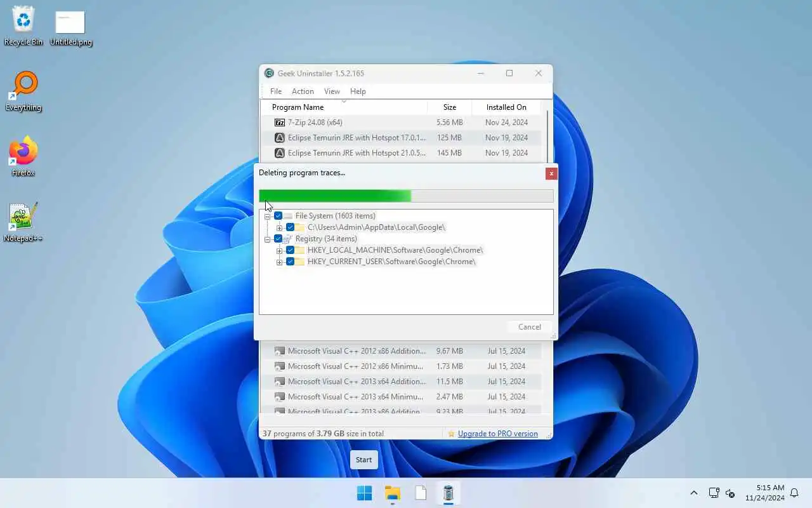This screenshot has height=508, width=812.
Task: Uncheck the HKEY_CURRENT_USER Chrome checkbox
Action: point(290,262)
